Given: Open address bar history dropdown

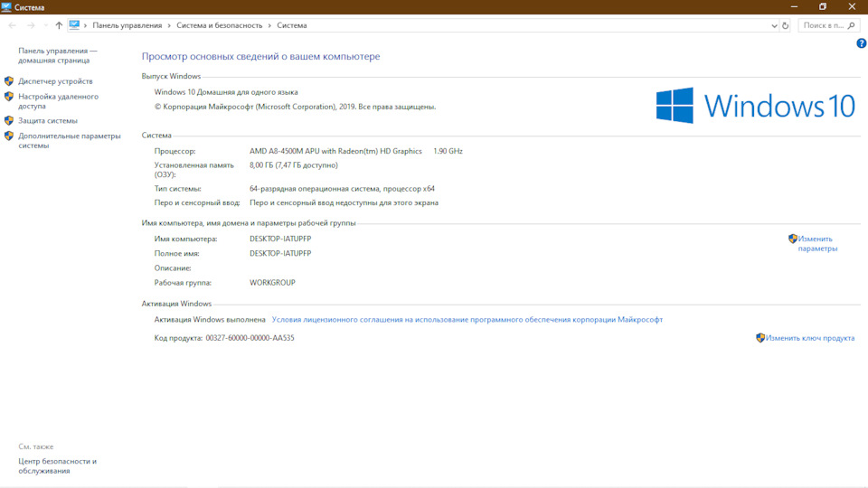Looking at the screenshot, I should point(774,25).
